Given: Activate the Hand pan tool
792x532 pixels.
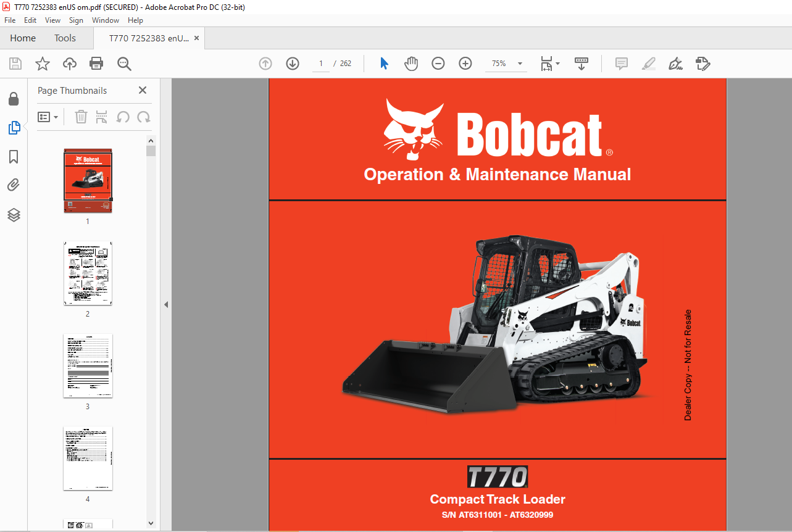Looking at the screenshot, I should pos(411,64).
